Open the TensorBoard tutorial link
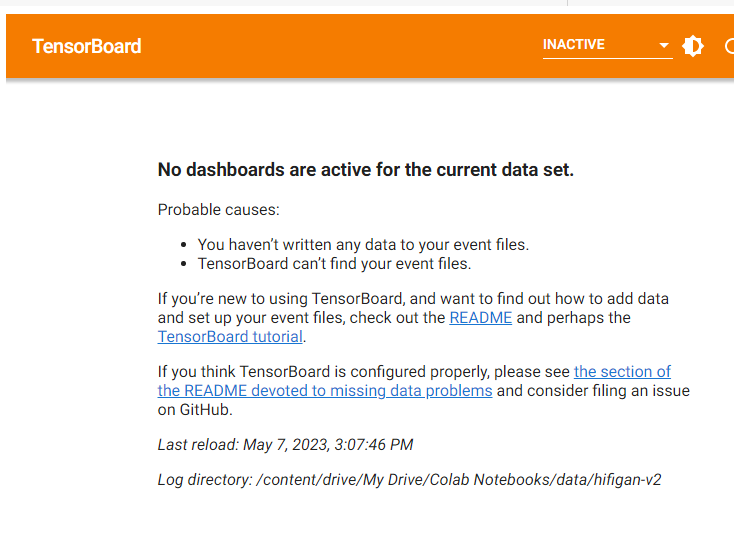The image size is (734, 542). point(230,337)
